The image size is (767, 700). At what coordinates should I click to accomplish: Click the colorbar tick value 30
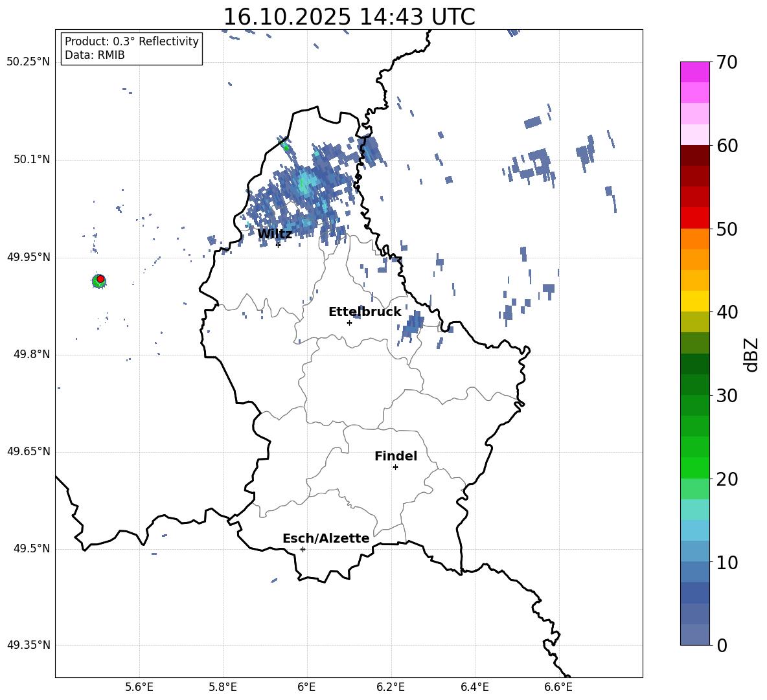(x=727, y=396)
